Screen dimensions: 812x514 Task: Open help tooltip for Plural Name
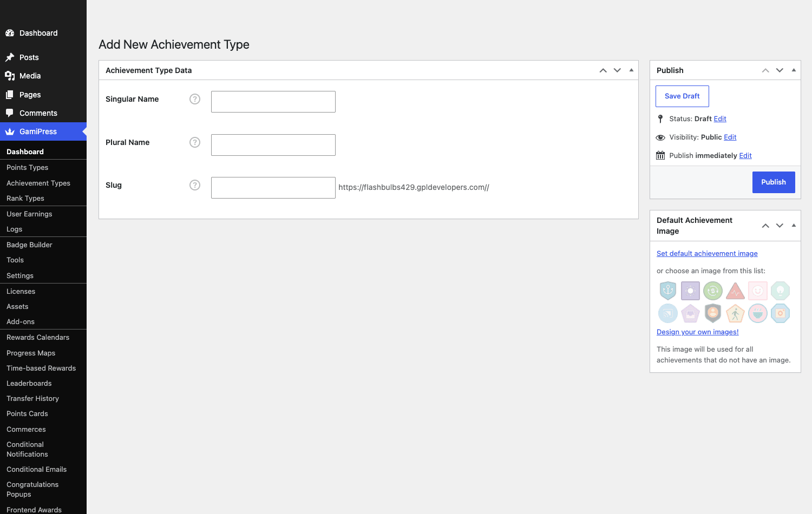pyautogui.click(x=195, y=142)
